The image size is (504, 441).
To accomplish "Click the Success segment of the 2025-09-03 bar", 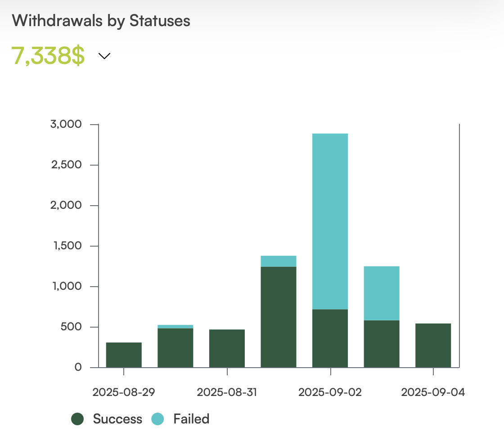I will (382, 344).
